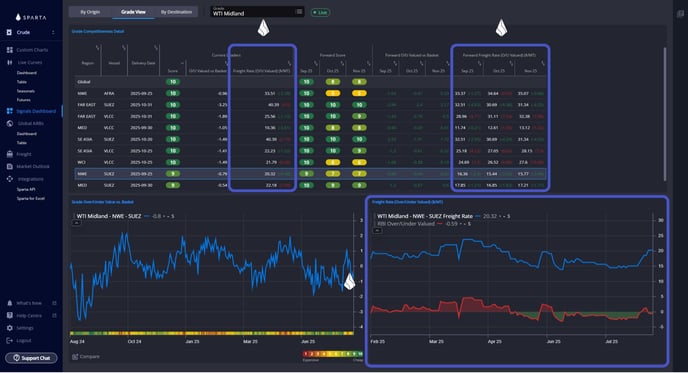The image size is (688, 373).
Task: Open Dashboard under Live Curves
Action: point(27,73)
